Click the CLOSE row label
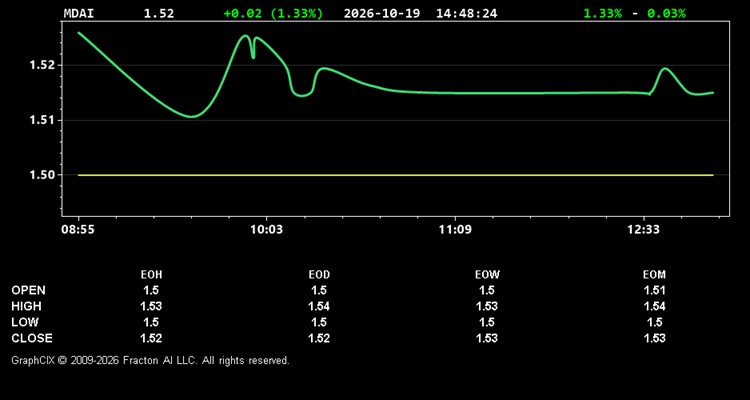The width and height of the screenshot is (750, 400). pyautogui.click(x=32, y=338)
